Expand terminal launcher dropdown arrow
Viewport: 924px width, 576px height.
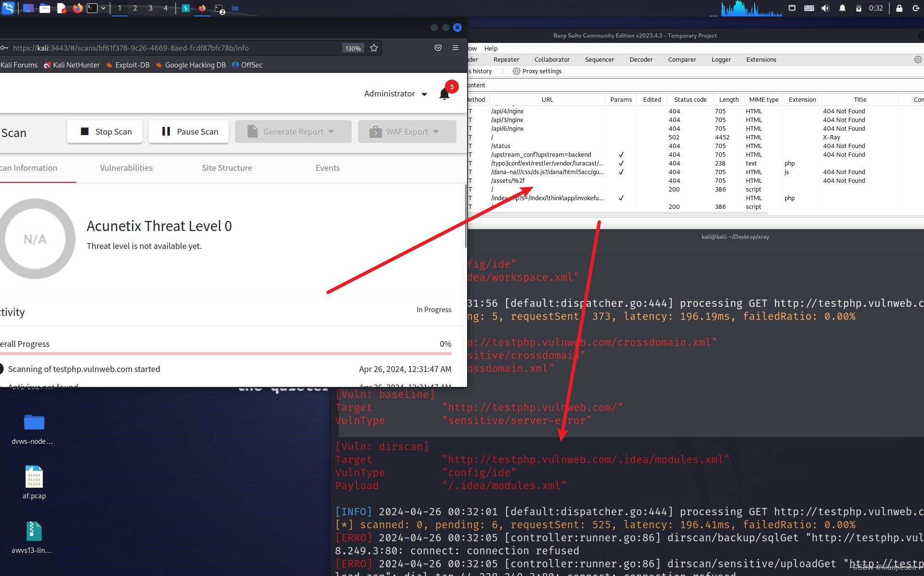coord(103,8)
